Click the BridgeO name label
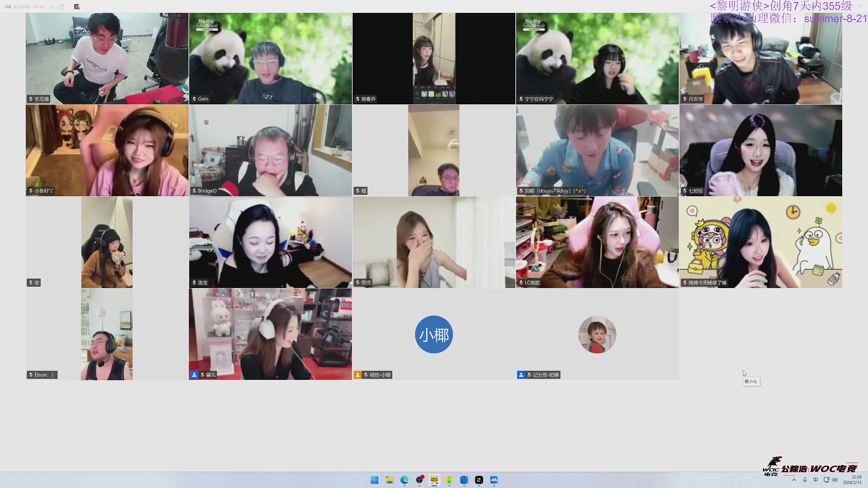This screenshot has height=488, width=868. [x=207, y=191]
